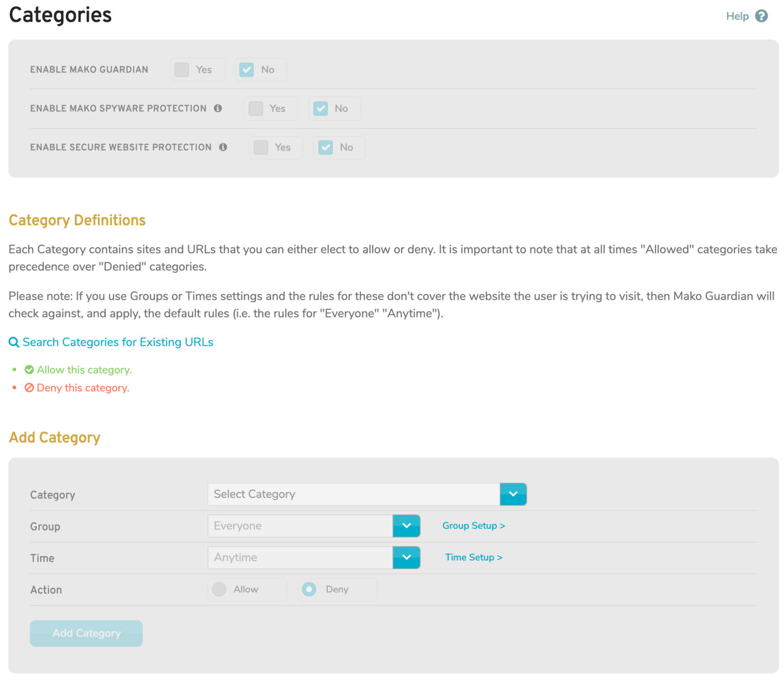Open Group Setup link

474,525
